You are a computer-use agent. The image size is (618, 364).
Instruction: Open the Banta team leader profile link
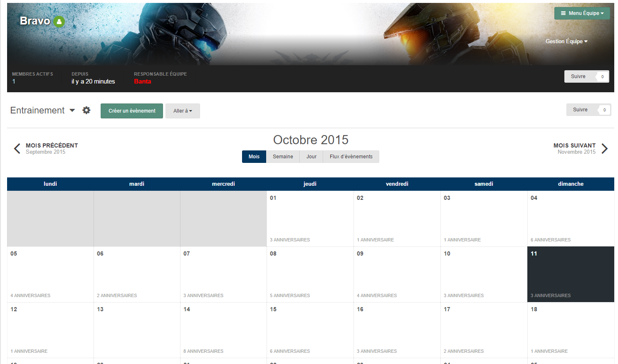[x=143, y=81]
